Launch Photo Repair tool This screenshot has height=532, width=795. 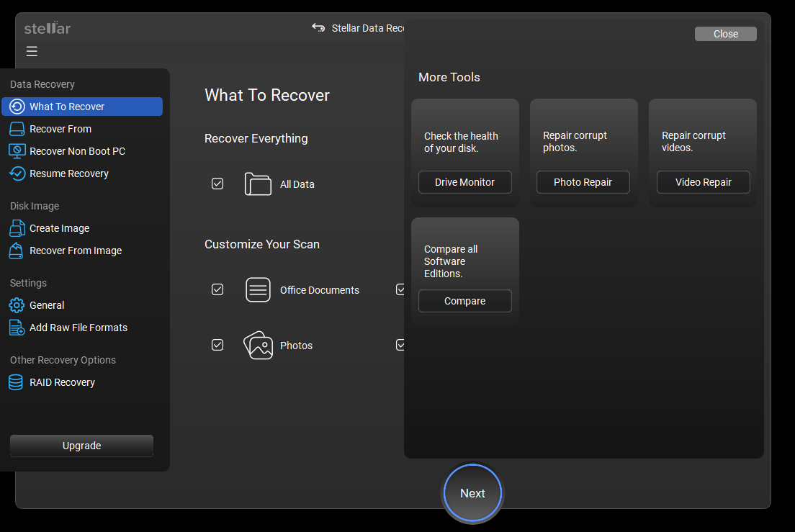[583, 182]
